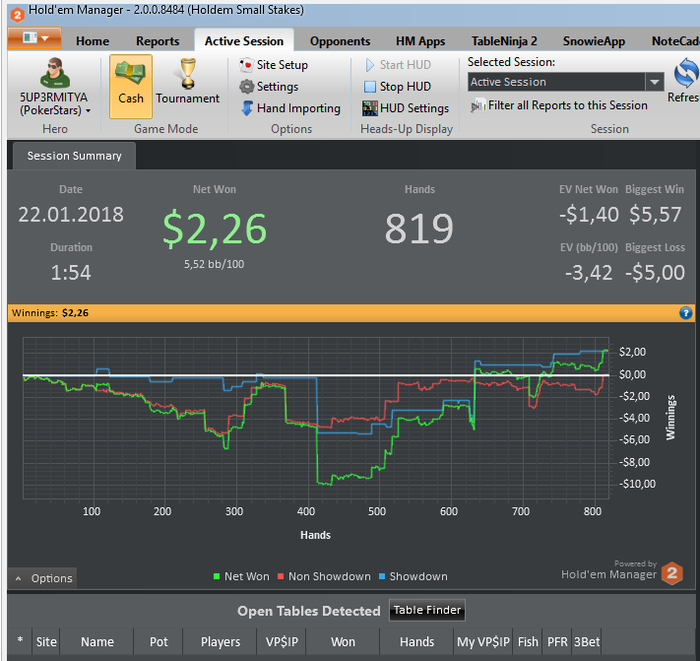Toggle the Net Won legend swatch

click(217, 576)
